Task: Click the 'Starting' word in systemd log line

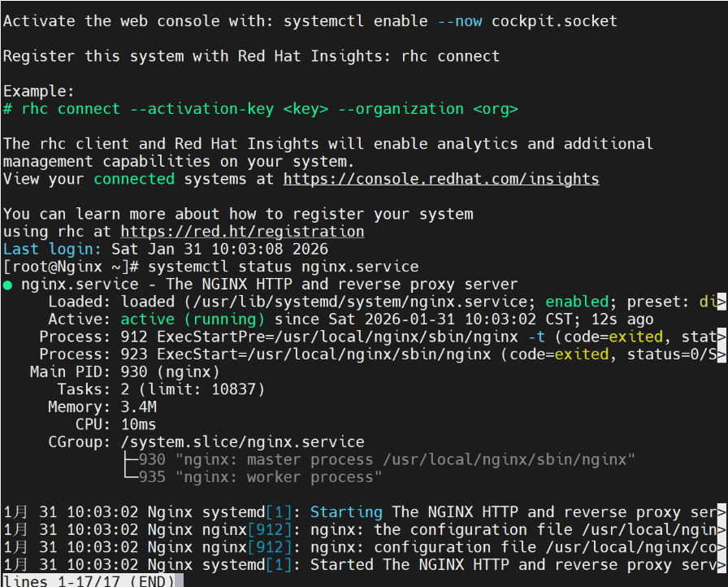Action: pos(346,512)
